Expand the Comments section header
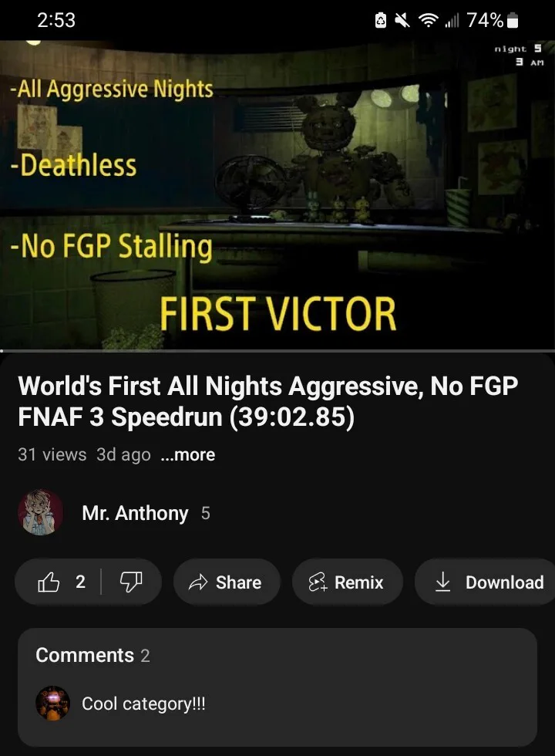 (92, 655)
